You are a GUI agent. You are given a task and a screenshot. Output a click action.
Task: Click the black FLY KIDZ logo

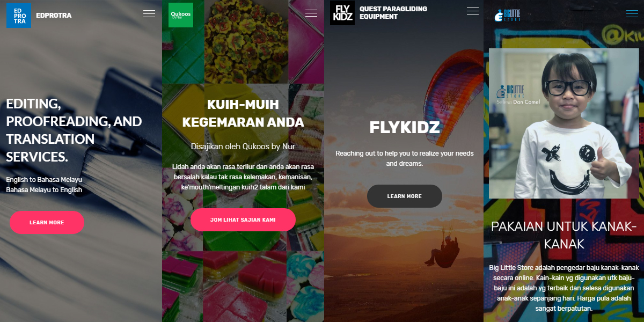(342, 13)
